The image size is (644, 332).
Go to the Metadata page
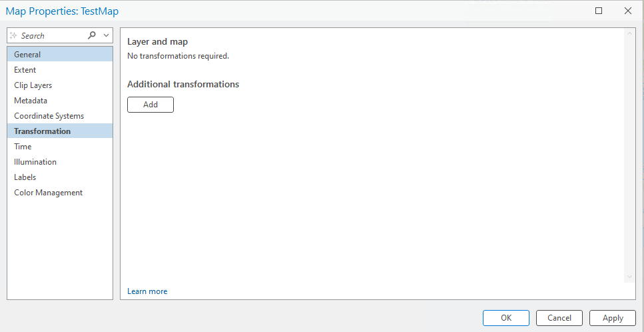pyautogui.click(x=60, y=100)
